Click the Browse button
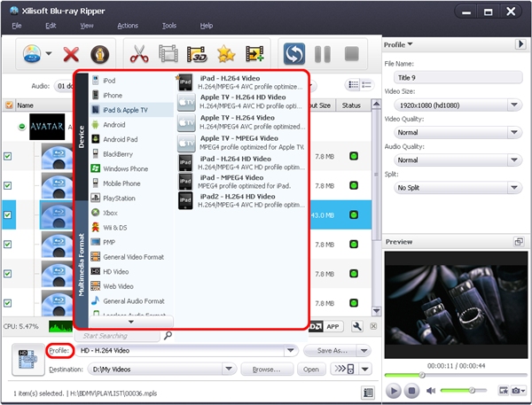The height and width of the screenshot is (405, 532). point(267,369)
